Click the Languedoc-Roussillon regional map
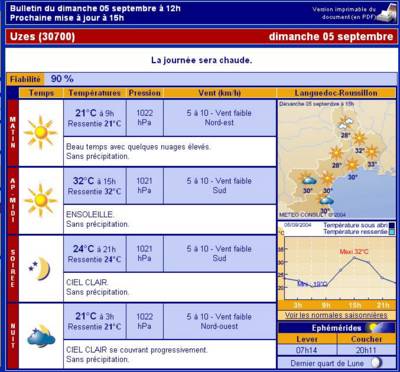Viewport: 400px width, 372px height. coord(337,159)
